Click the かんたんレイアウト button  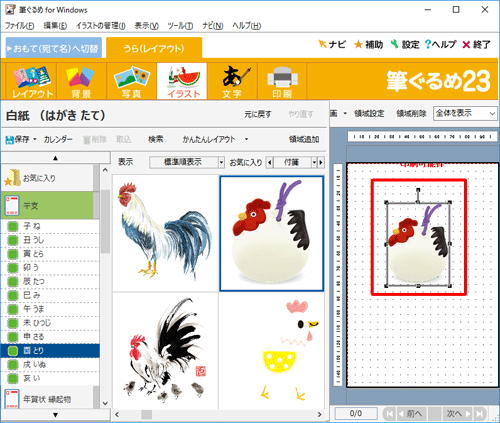pos(209,139)
